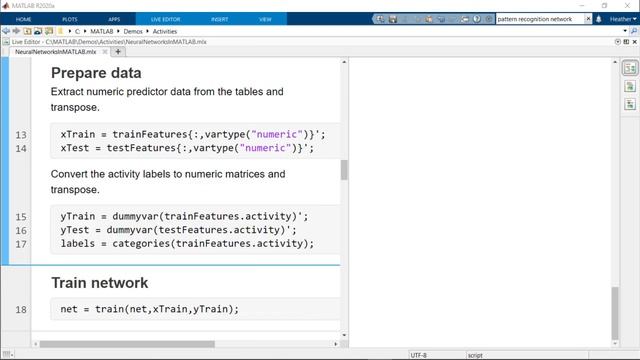The width and height of the screenshot is (640, 360).
Task: Add a new document tab with plus
Action: [x=118, y=52]
